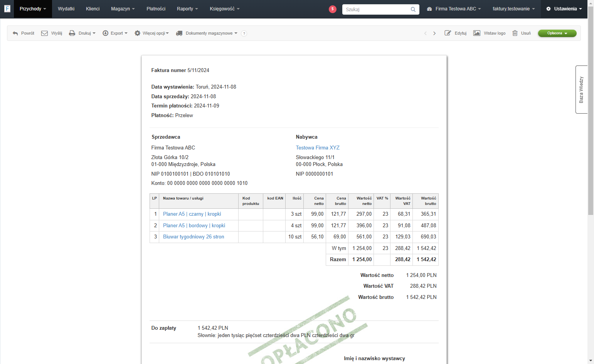This screenshot has height=364, width=594.
Task: Click the Firma Testowa ABC company icon
Action: click(x=429, y=9)
